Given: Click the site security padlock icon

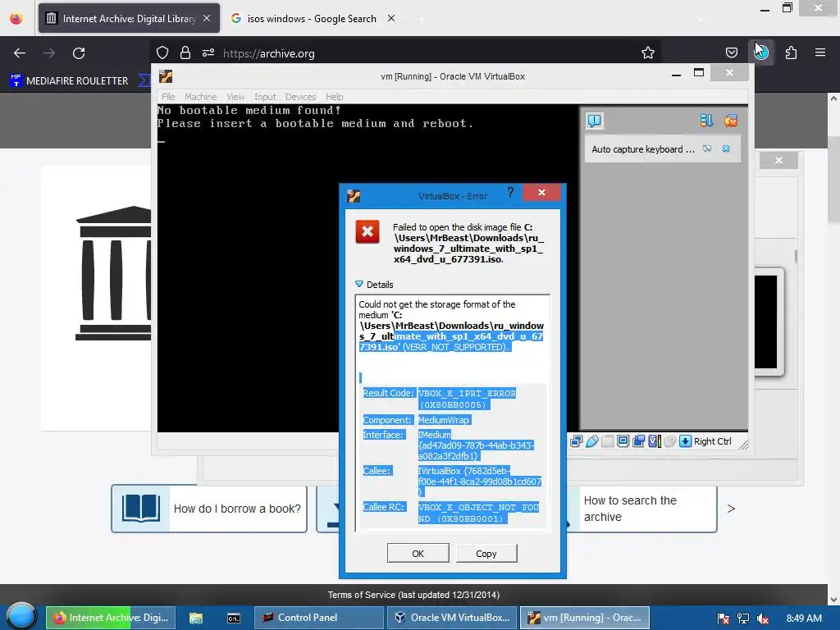Looking at the screenshot, I should click(x=185, y=53).
